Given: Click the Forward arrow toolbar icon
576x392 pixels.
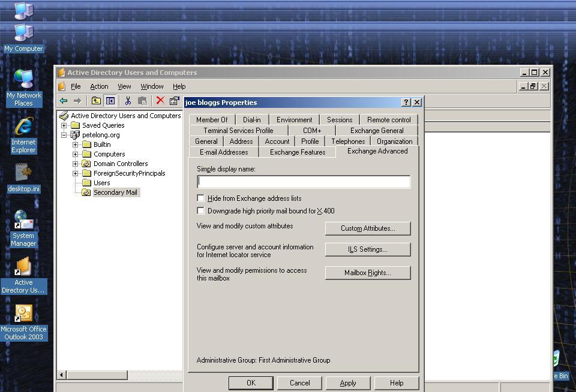Looking at the screenshot, I should point(77,101).
